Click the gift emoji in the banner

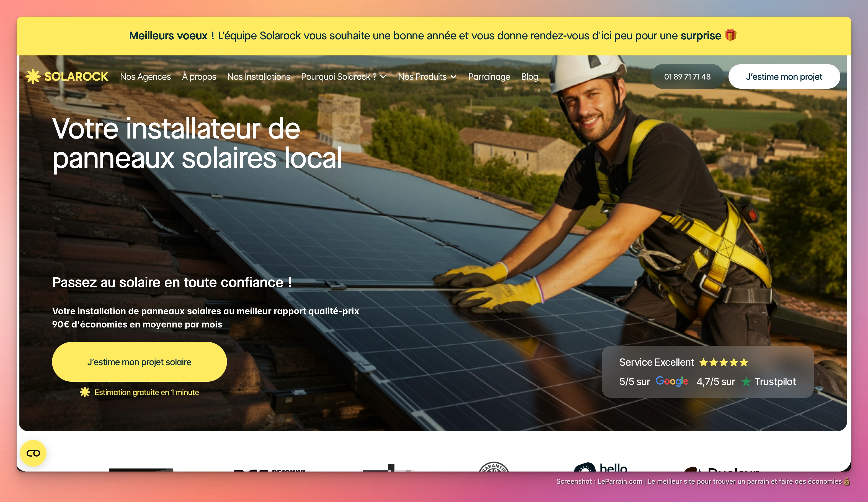tap(730, 35)
